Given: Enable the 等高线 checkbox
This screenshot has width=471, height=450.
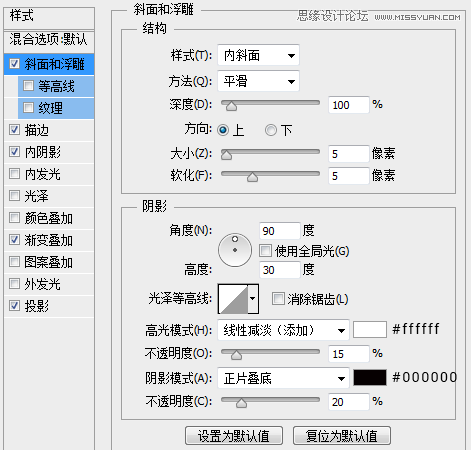Looking at the screenshot, I should point(28,86).
